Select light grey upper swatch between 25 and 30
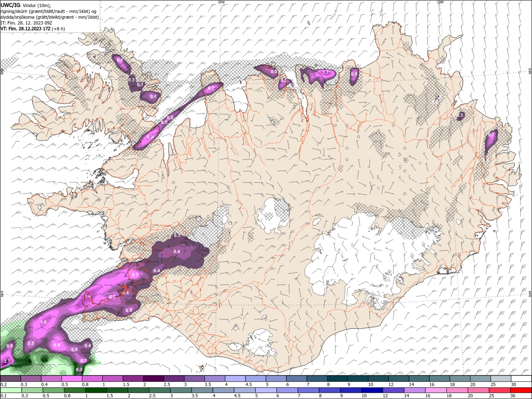Viewport: 532px width, 399px height. [500, 379]
